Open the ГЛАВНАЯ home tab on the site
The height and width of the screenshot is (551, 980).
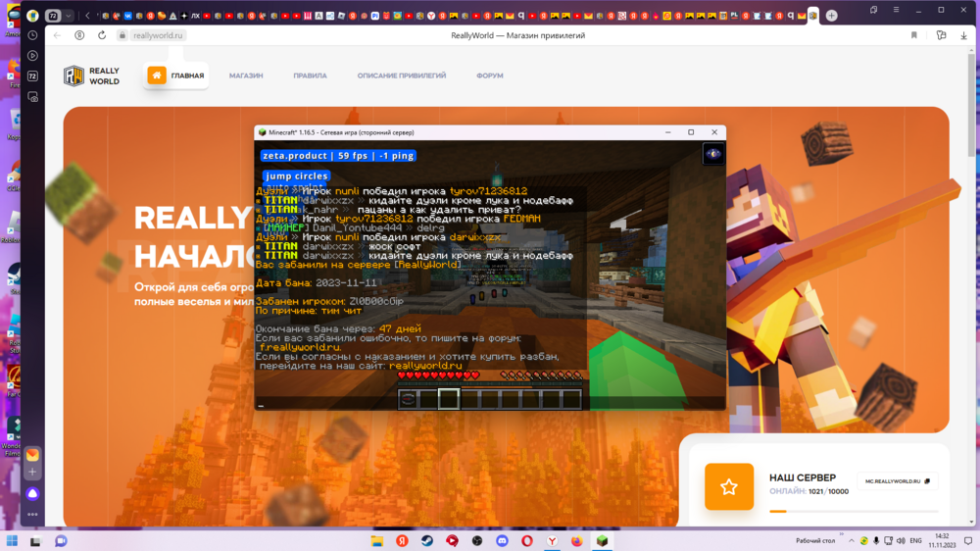(x=175, y=75)
